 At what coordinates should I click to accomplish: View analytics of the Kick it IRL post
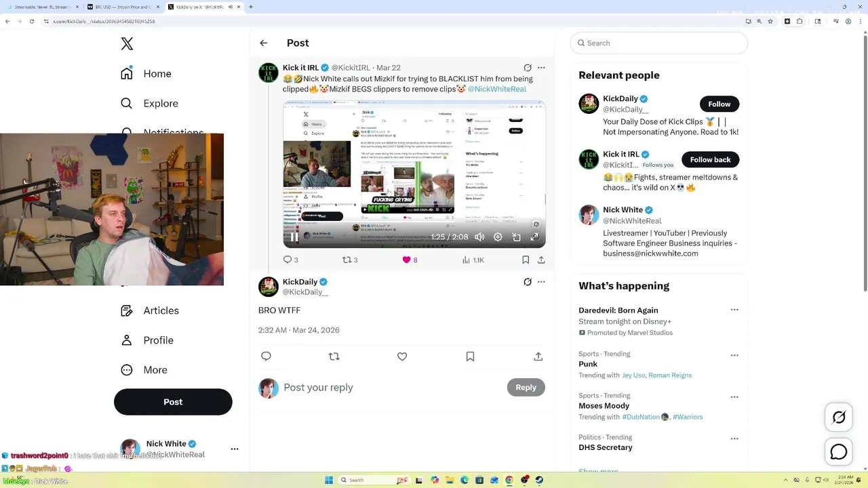pyautogui.click(x=473, y=260)
